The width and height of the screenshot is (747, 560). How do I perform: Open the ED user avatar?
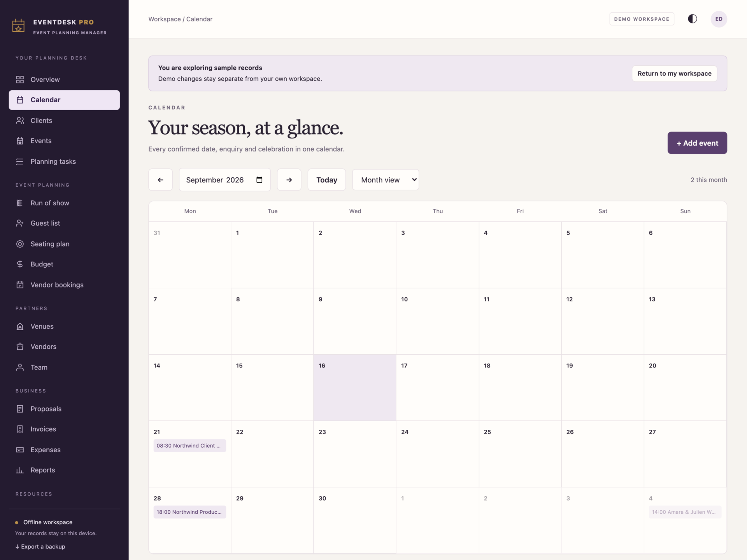coord(719,19)
